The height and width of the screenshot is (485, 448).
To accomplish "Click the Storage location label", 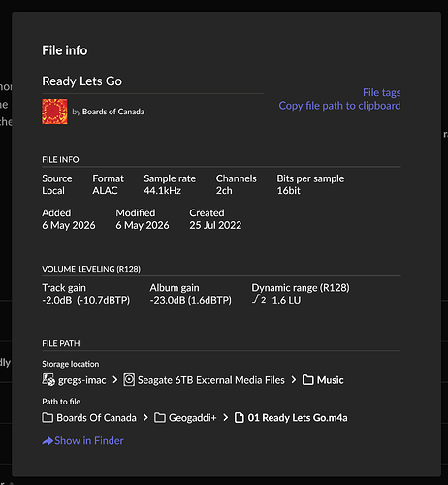I will [x=71, y=364].
